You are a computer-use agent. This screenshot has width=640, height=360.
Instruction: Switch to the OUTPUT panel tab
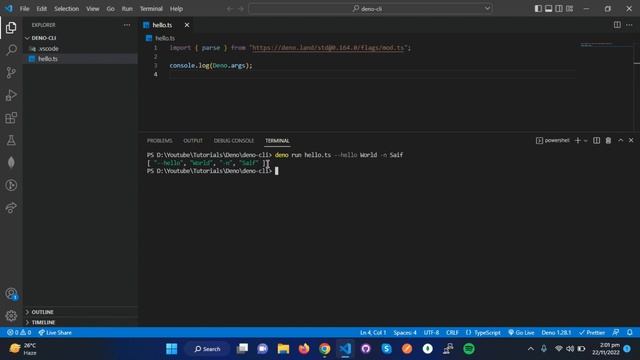[193, 141]
